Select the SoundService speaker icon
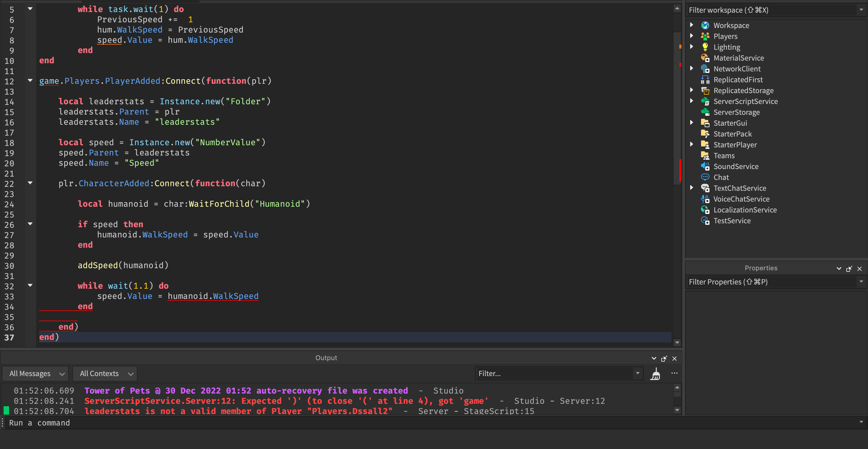Image resolution: width=868 pixels, height=449 pixels. pyautogui.click(x=705, y=166)
